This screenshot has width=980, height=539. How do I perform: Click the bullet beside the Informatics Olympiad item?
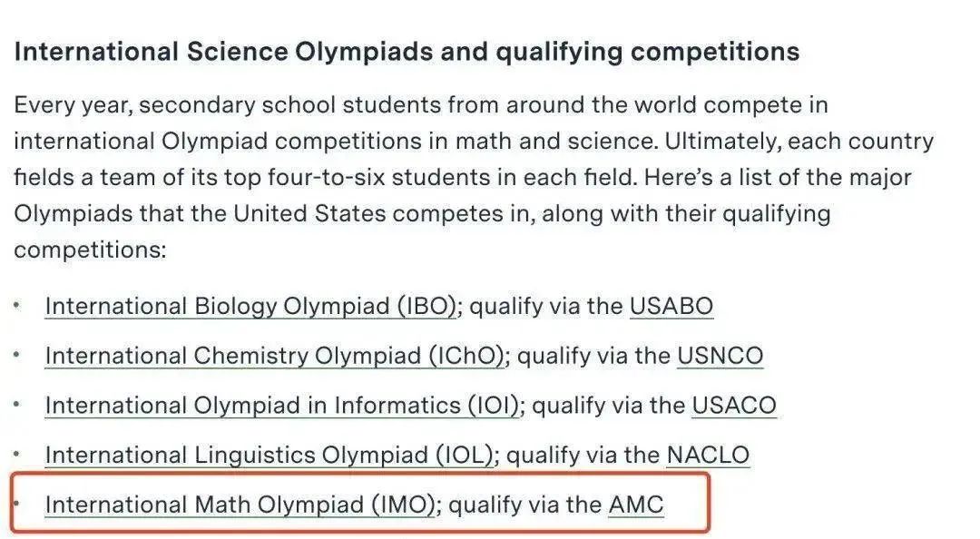17,405
